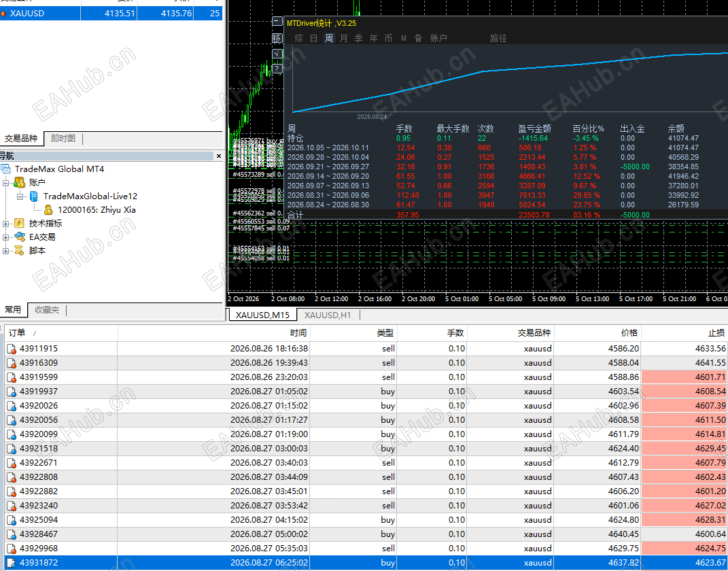Click the user icon for 12000165: Zhiyu Xia
This screenshot has height=571, width=728.
point(48,210)
